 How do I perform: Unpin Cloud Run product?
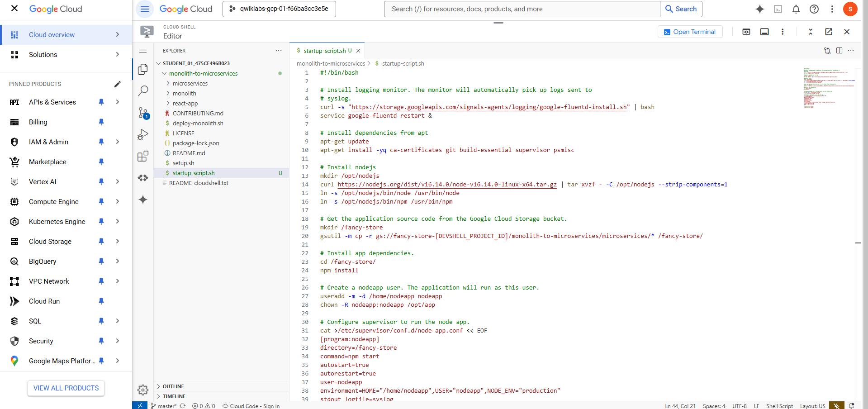pyautogui.click(x=101, y=301)
